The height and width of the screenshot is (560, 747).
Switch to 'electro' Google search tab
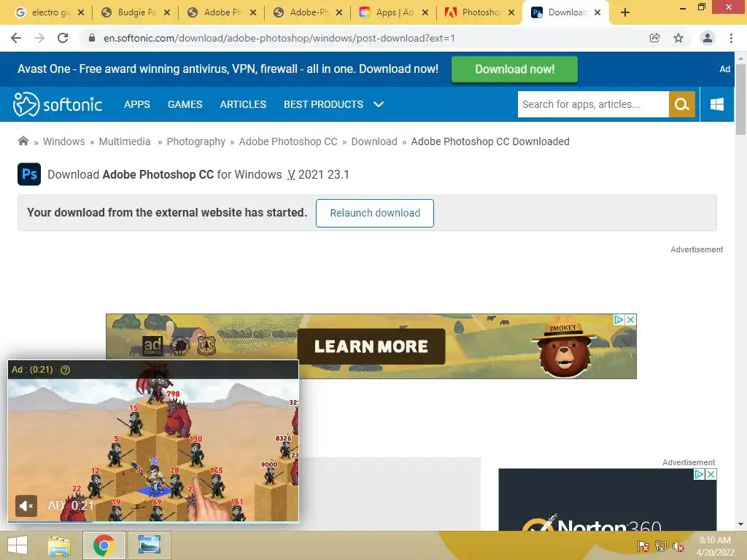point(49,12)
